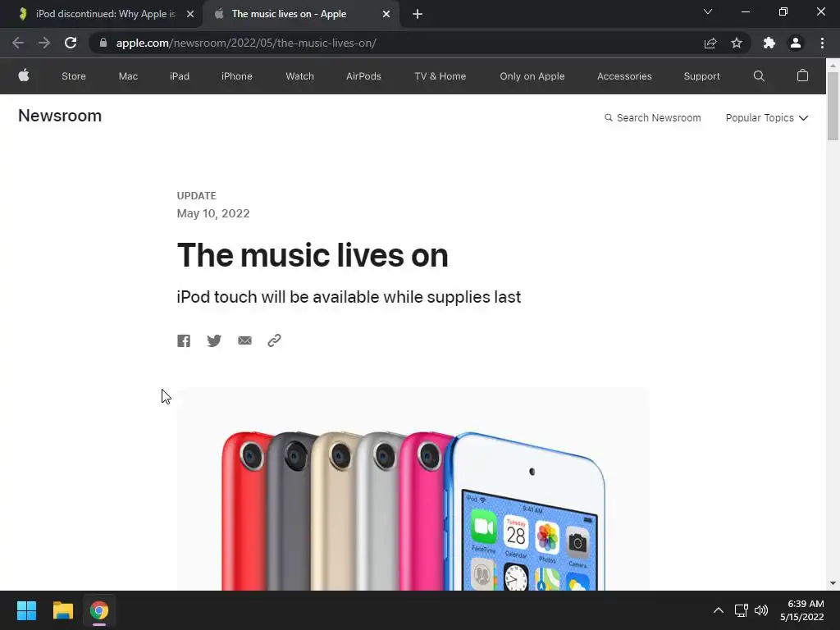Image resolution: width=840 pixels, height=630 pixels.
Task: Click the Newsroom heading link
Action: 59,116
